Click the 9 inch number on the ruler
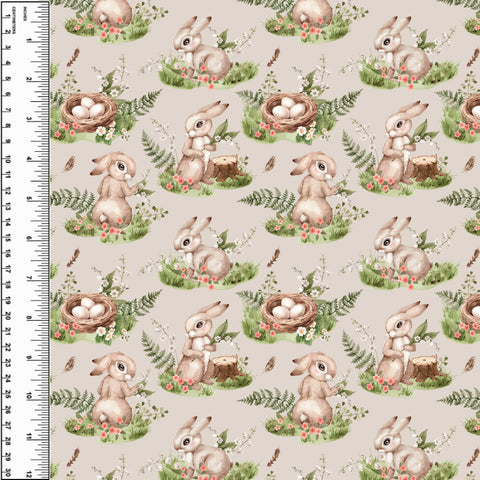The image size is (480, 480). (x=29, y=358)
